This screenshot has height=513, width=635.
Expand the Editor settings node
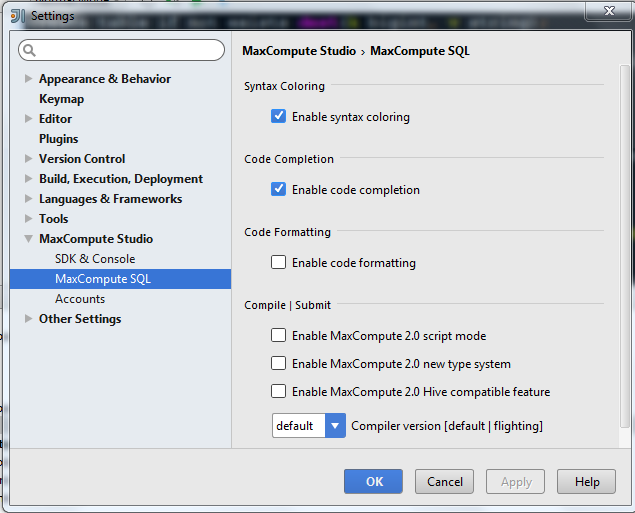(28, 119)
